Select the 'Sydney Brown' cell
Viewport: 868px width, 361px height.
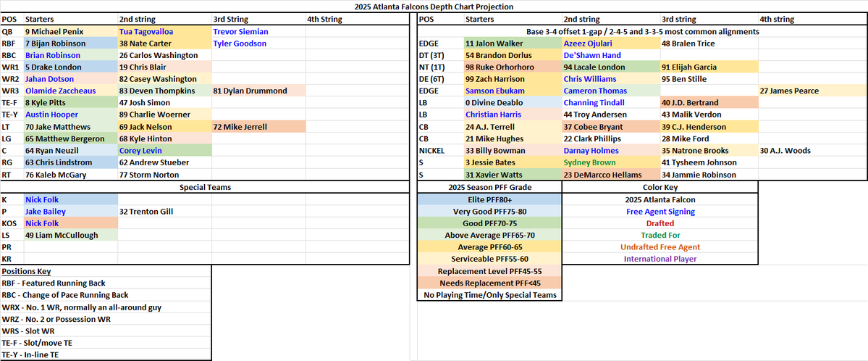click(x=611, y=162)
